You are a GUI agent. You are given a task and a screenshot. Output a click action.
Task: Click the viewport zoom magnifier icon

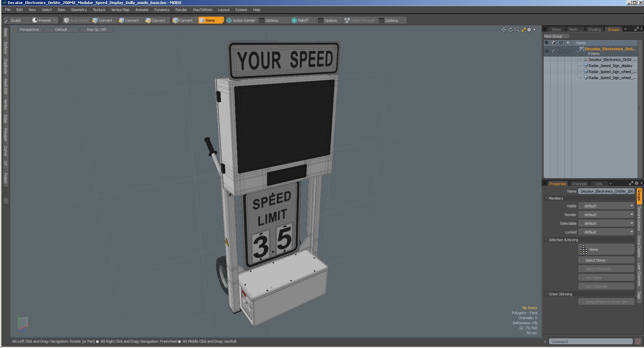(517, 30)
